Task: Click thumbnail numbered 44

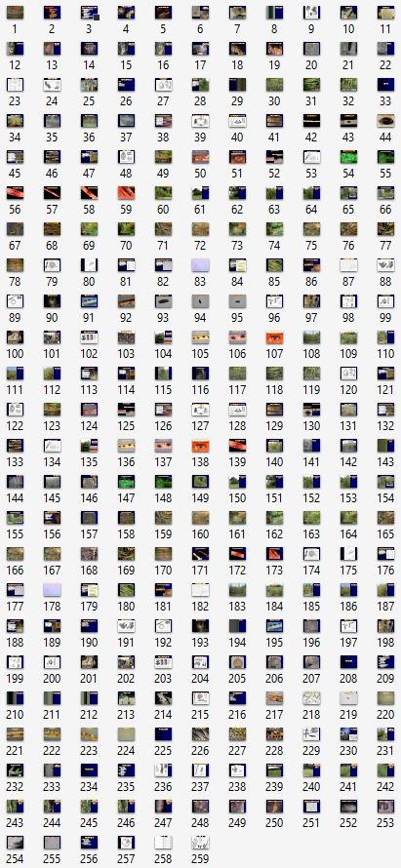Action: pos(385,120)
